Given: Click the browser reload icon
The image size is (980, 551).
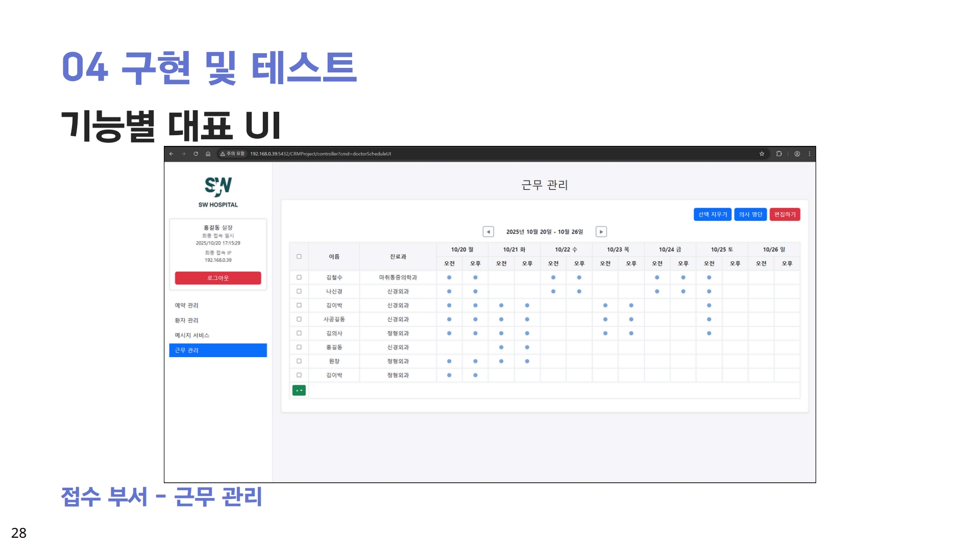Looking at the screenshot, I should click(195, 154).
